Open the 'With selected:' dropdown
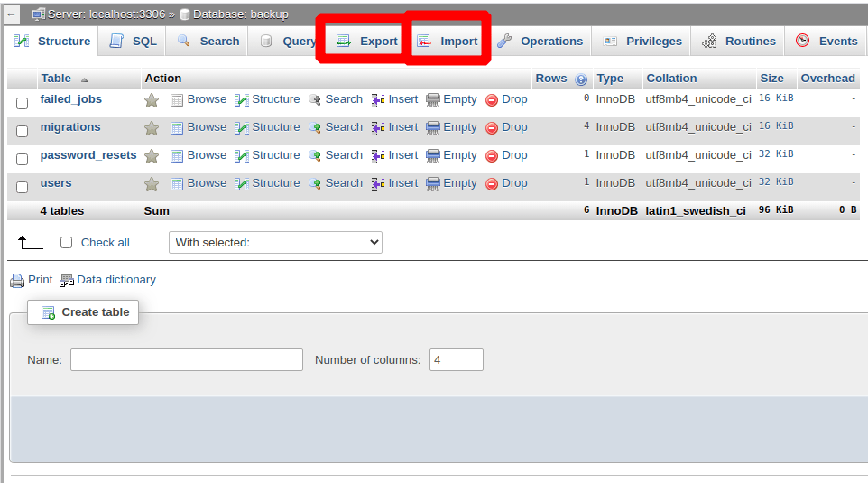The height and width of the screenshot is (483, 868). point(275,243)
